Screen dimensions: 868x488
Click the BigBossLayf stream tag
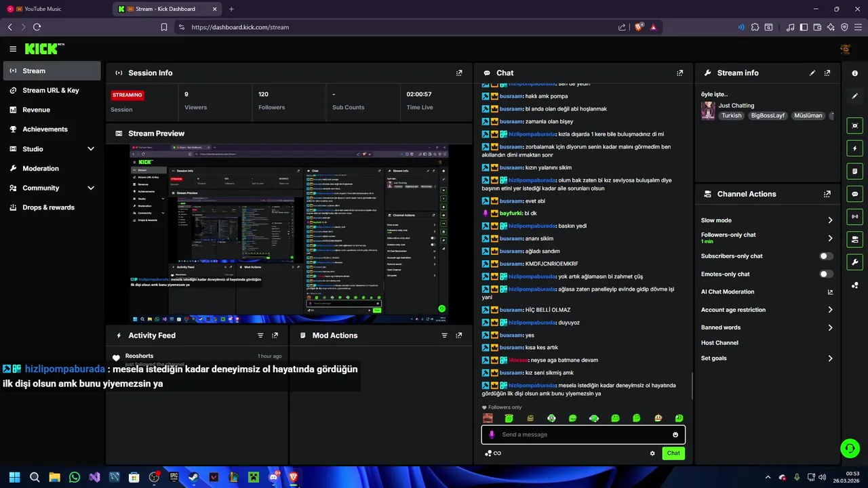tap(768, 116)
